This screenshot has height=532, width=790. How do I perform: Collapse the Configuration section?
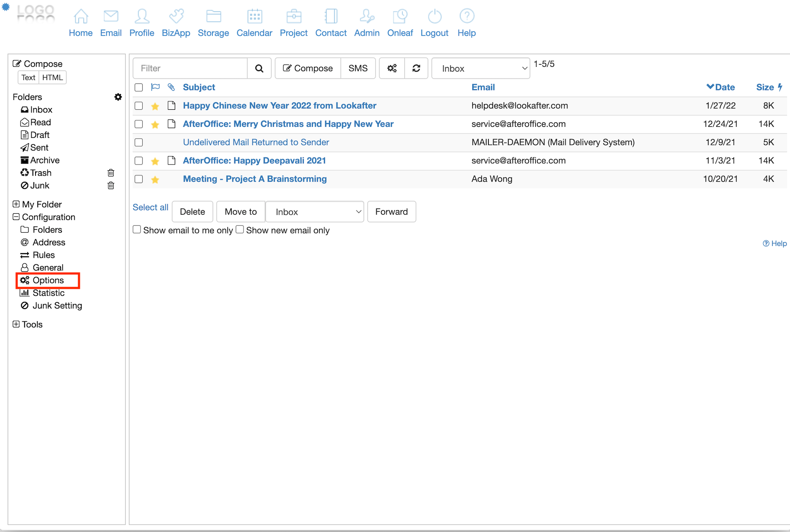pyautogui.click(x=16, y=217)
